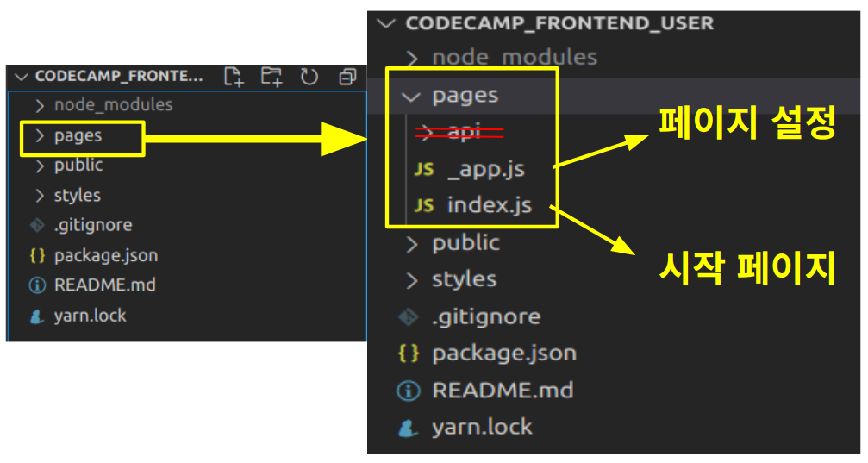This screenshot has height=463, width=868.
Task: Select the public folder in the right explorer
Action: click(x=466, y=244)
